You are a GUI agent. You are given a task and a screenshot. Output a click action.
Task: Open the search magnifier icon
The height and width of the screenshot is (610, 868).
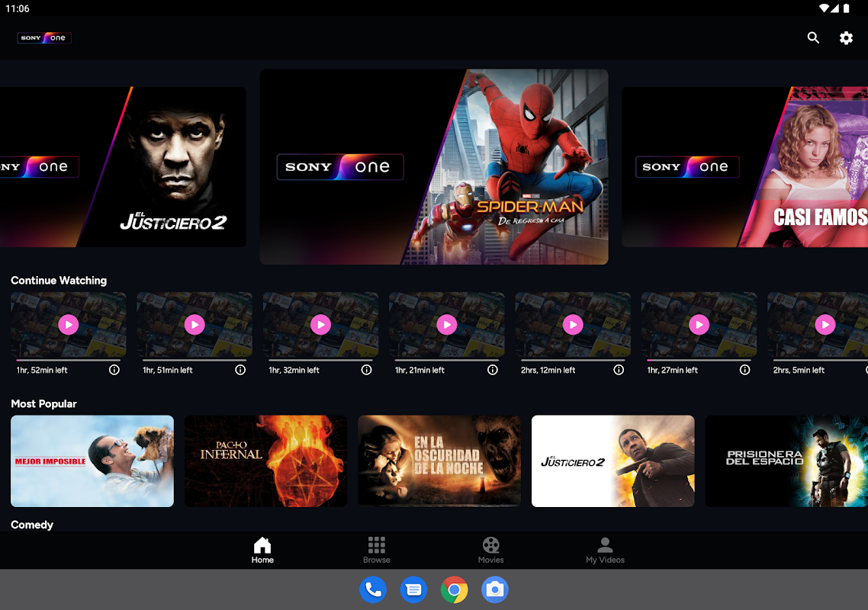pyautogui.click(x=812, y=37)
